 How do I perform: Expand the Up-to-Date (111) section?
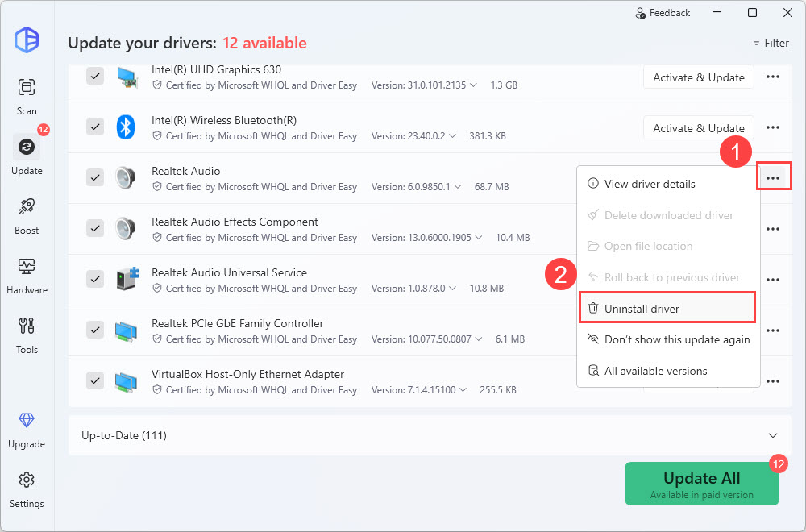(774, 435)
